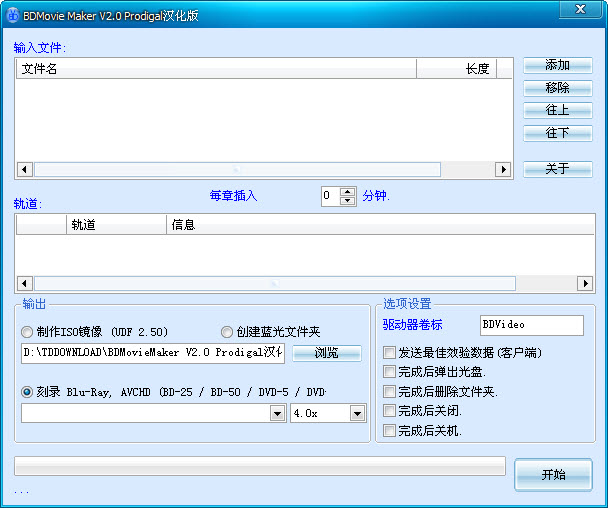Click the input file list left scroll arrow

pos(25,169)
